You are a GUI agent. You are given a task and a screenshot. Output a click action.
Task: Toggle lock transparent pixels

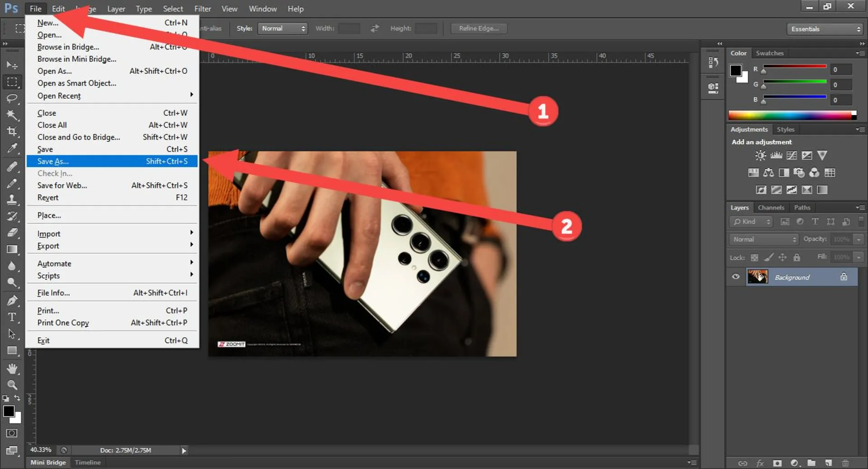[755, 257]
